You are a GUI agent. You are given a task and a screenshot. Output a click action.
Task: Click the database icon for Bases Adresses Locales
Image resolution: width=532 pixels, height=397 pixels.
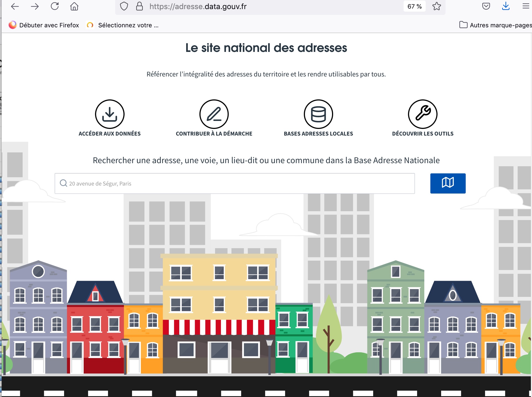pyautogui.click(x=318, y=114)
